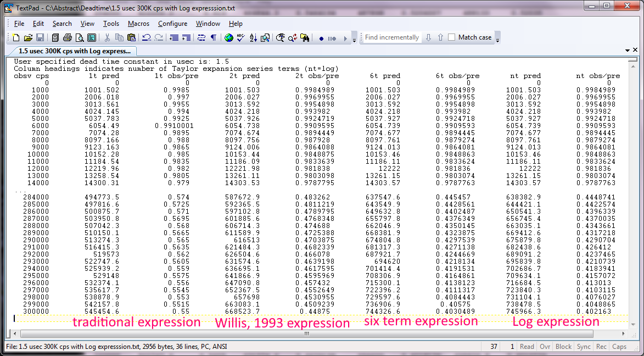Switch to the 1.5 usec 300K cps tab

(74, 51)
